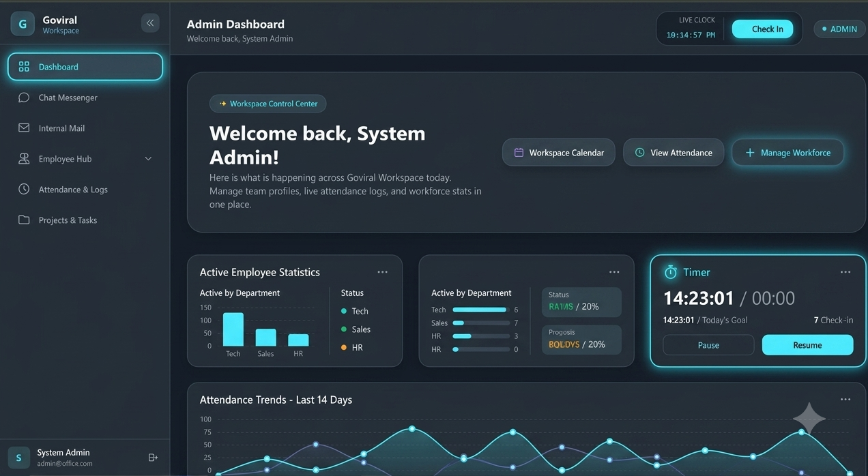Screen dimensions: 868x476
Task: Pause the timer
Action: tap(708, 345)
